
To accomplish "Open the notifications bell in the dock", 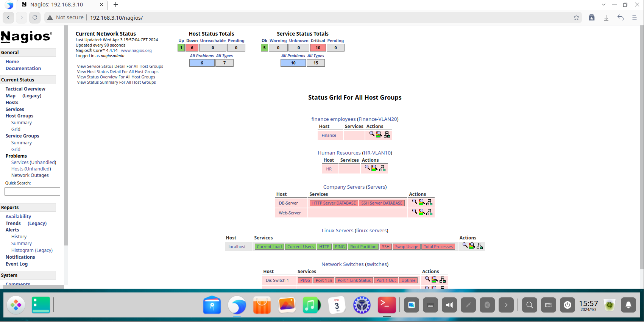I will [x=628, y=305].
